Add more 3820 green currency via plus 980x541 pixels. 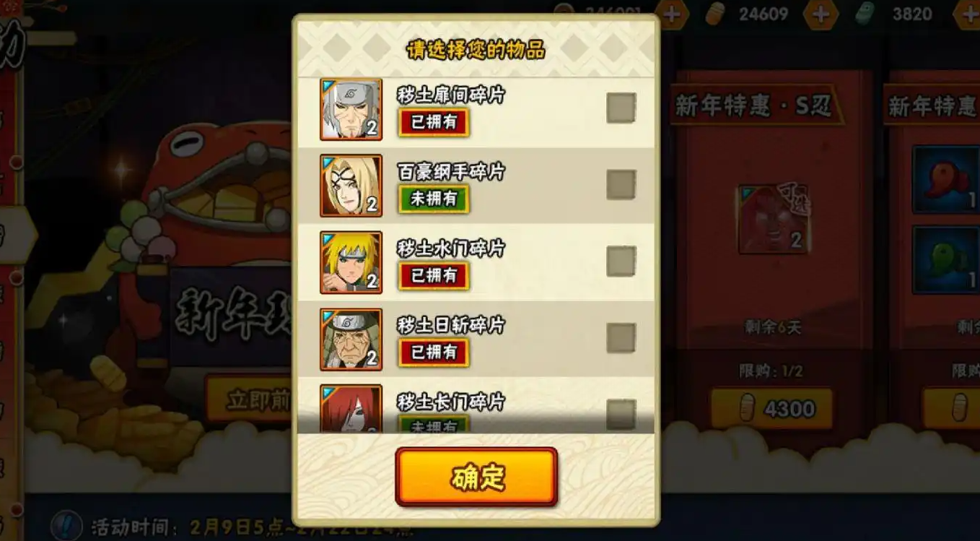coord(967,14)
